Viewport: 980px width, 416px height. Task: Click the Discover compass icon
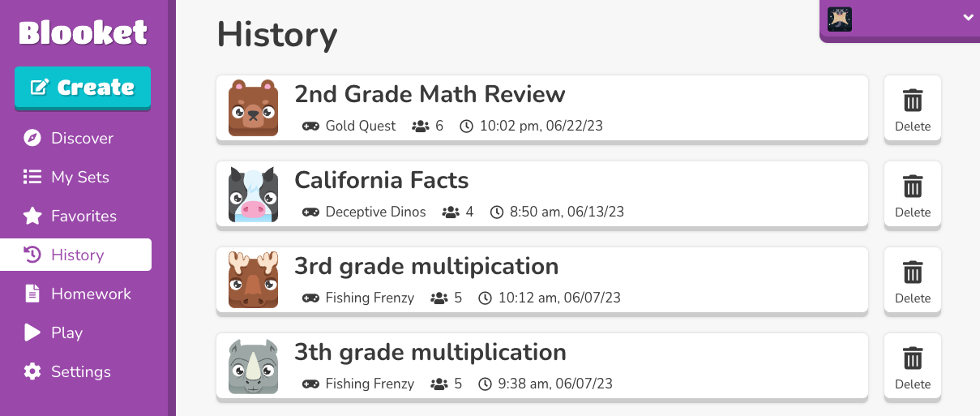click(x=32, y=138)
